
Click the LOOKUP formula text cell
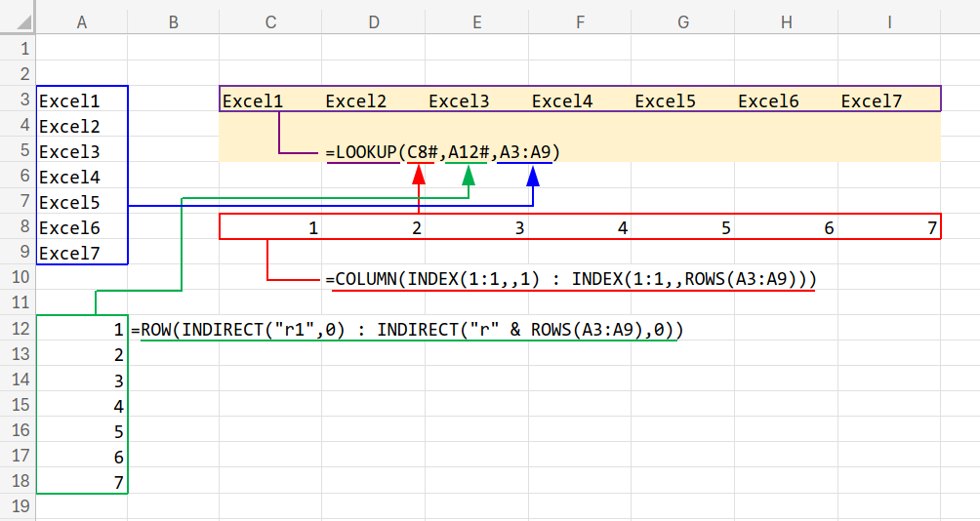click(443, 151)
